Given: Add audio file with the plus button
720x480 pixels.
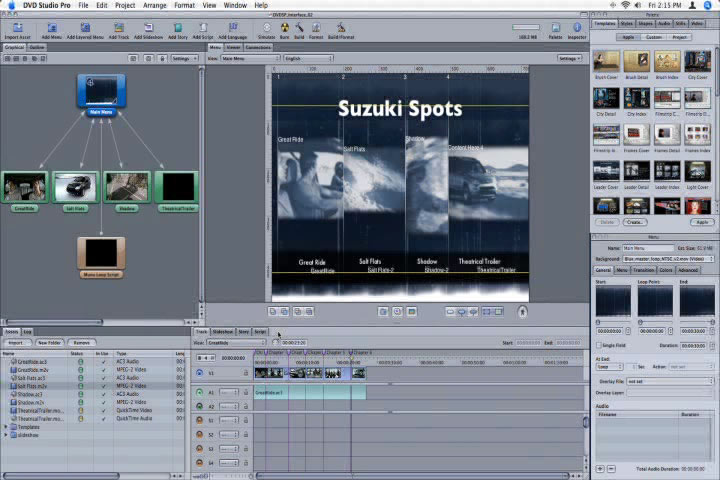Looking at the screenshot, I should click(600, 469).
